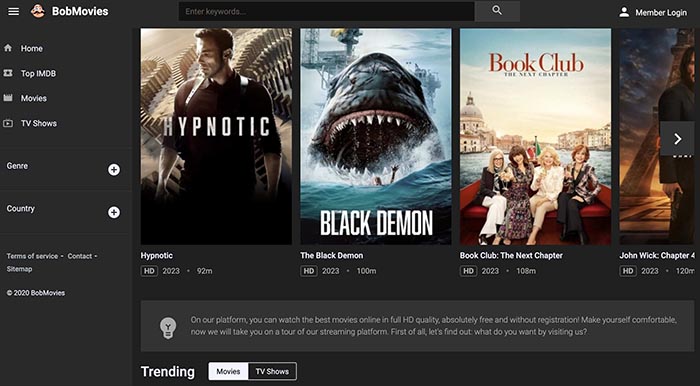Click HD badge under Book Club
Viewport: 700px width, 386px height.
[x=468, y=271]
